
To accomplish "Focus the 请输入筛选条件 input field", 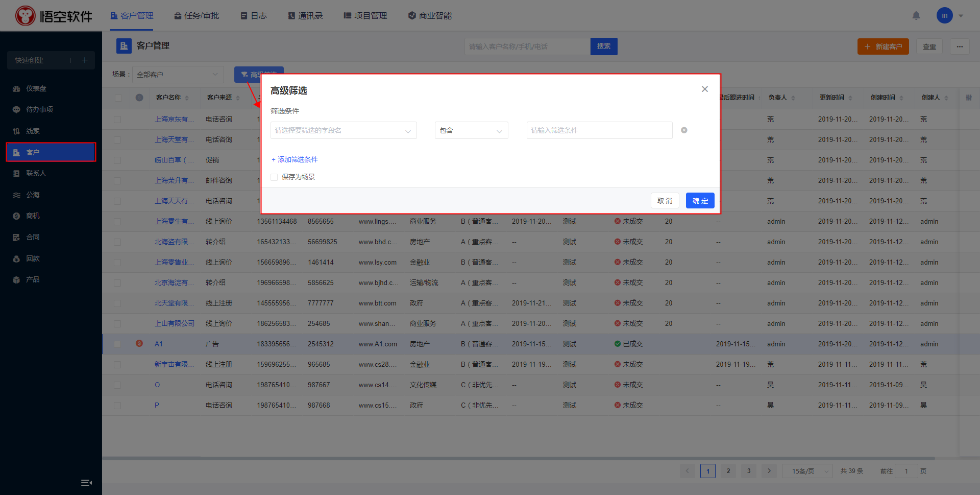I will point(599,130).
